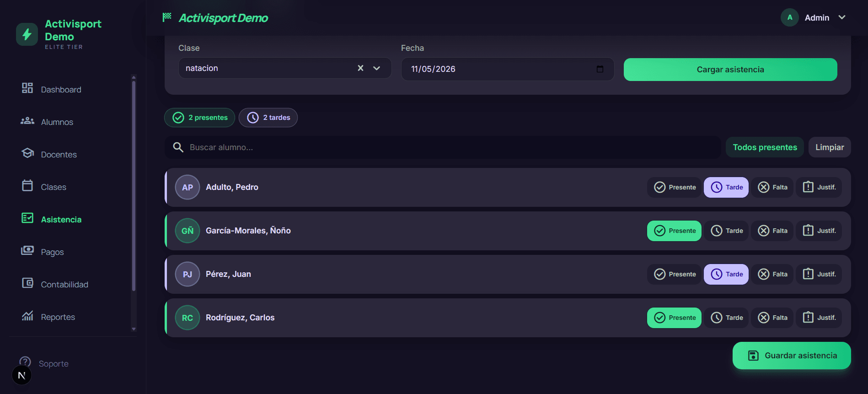Viewport: 868px width, 394px height.
Task: Mark Pérez, Juan as Presente
Action: 674,274
